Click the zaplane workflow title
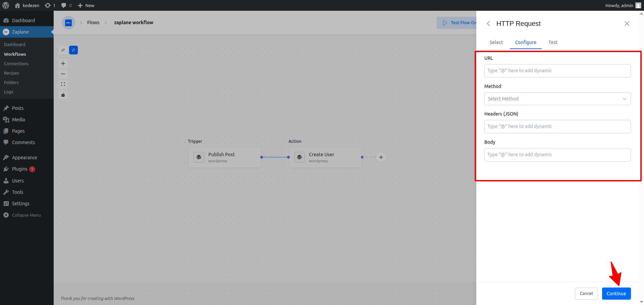The width and height of the screenshot is (644, 305). pyautogui.click(x=133, y=23)
